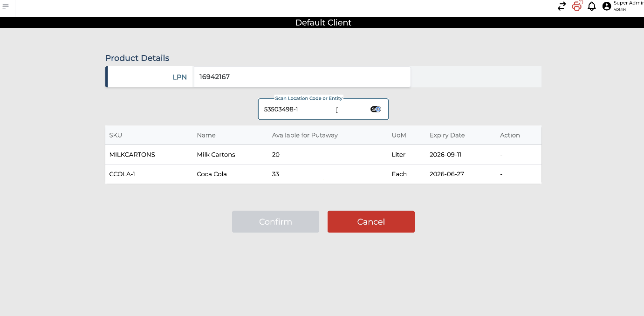Click the Available for Putaway column header
Screen dimensions: 644x316
click(305, 135)
